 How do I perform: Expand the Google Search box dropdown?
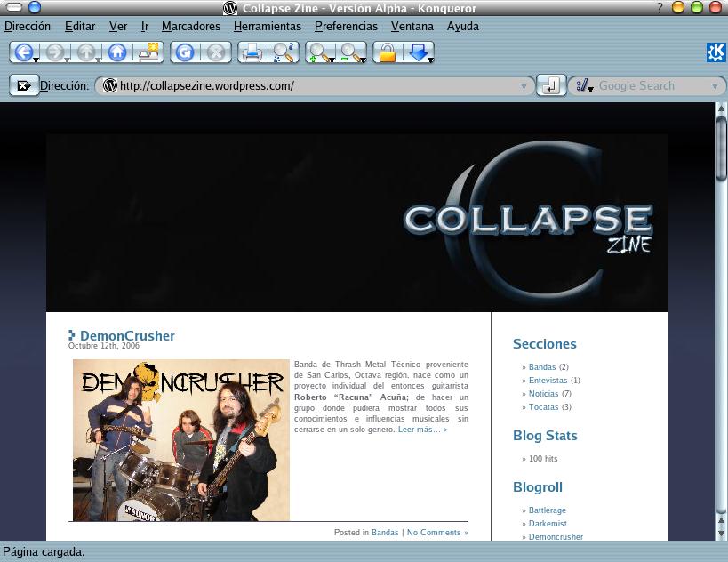pyautogui.click(x=715, y=86)
